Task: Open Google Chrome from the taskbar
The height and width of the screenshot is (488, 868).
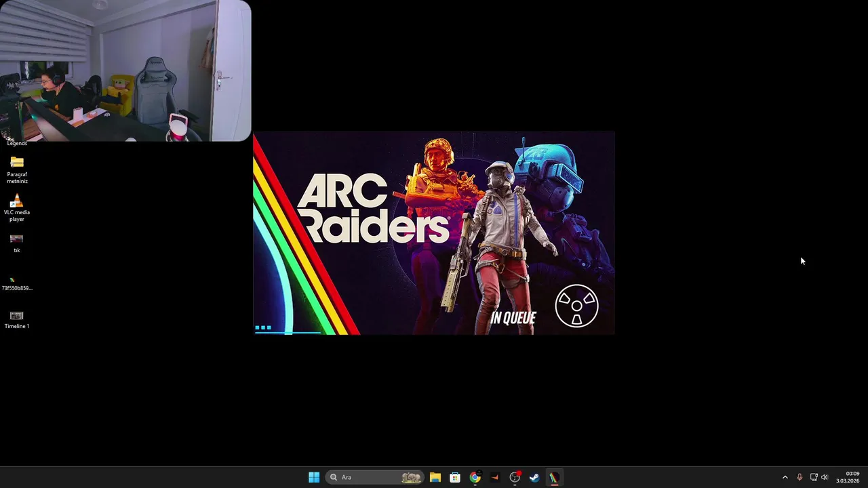Action: point(475,477)
